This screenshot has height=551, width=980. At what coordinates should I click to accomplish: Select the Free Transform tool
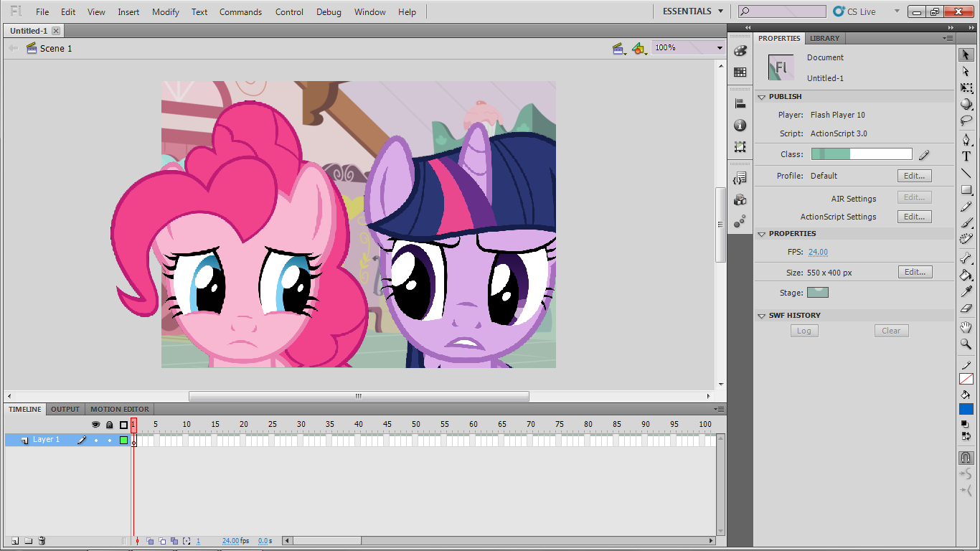coord(966,88)
